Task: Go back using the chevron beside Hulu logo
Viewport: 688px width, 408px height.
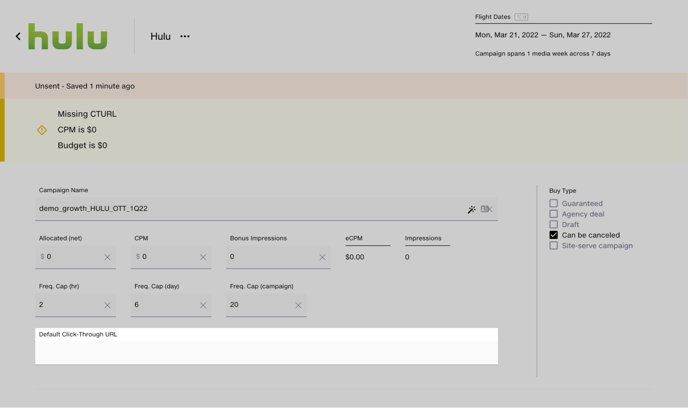Action: [x=18, y=36]
